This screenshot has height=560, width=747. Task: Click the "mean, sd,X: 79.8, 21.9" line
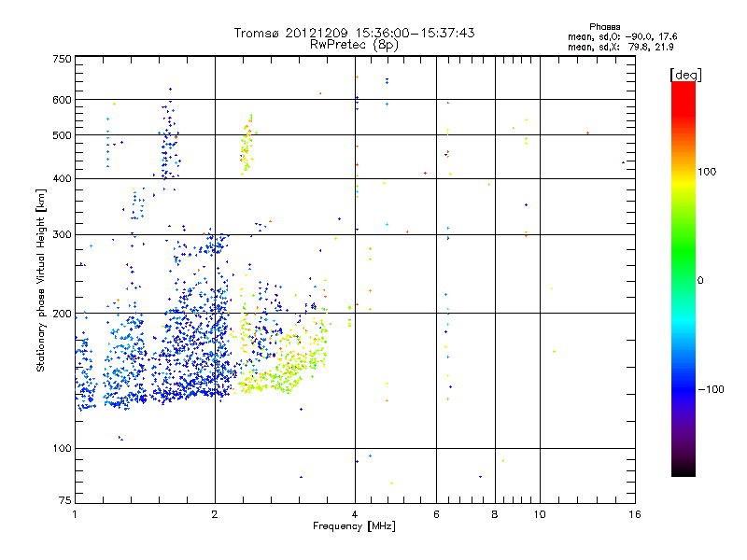tap(620, 47)
